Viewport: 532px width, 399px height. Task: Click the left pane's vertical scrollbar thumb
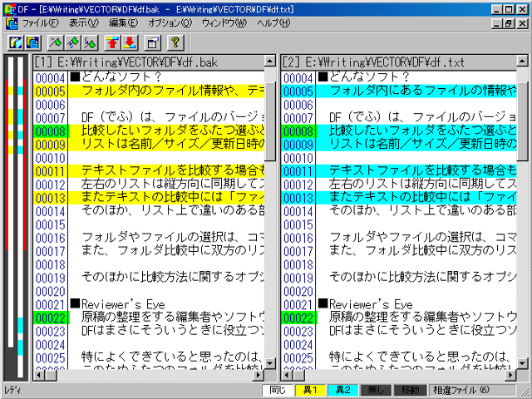pyautogui.click(x=270, y=121)
